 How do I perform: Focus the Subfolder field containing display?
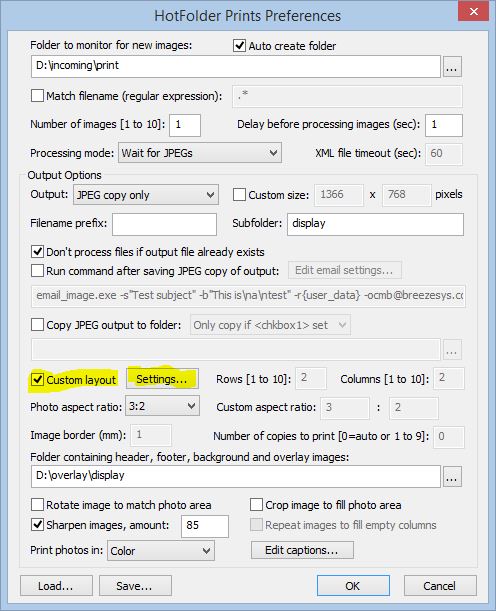376,224
